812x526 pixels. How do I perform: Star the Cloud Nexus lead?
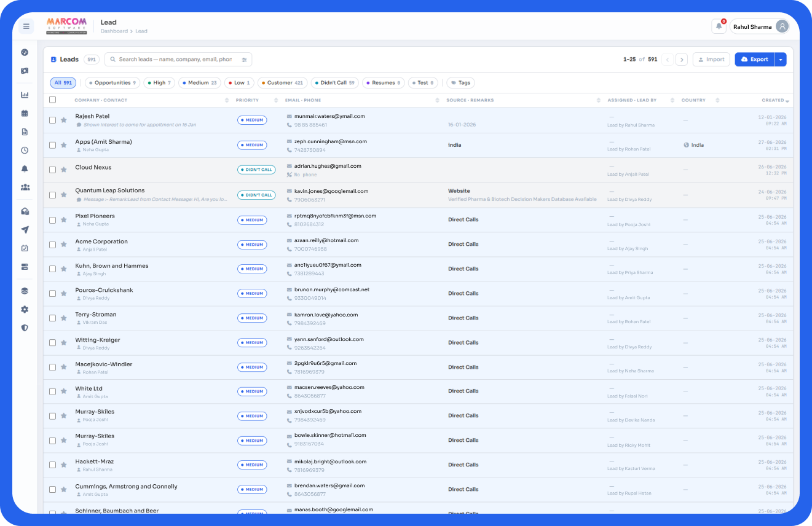tap(63, 170)
